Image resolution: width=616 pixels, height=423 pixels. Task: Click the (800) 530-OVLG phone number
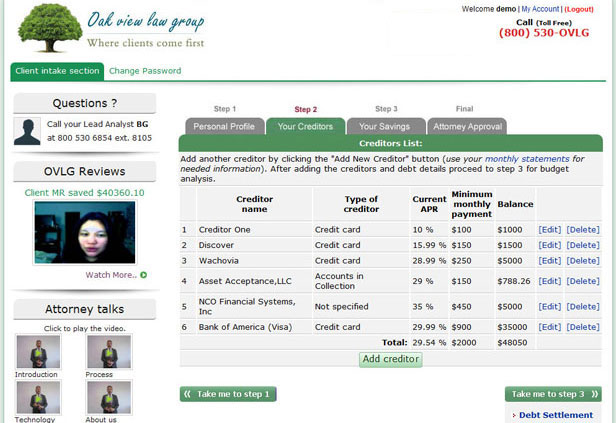point(544,33)
